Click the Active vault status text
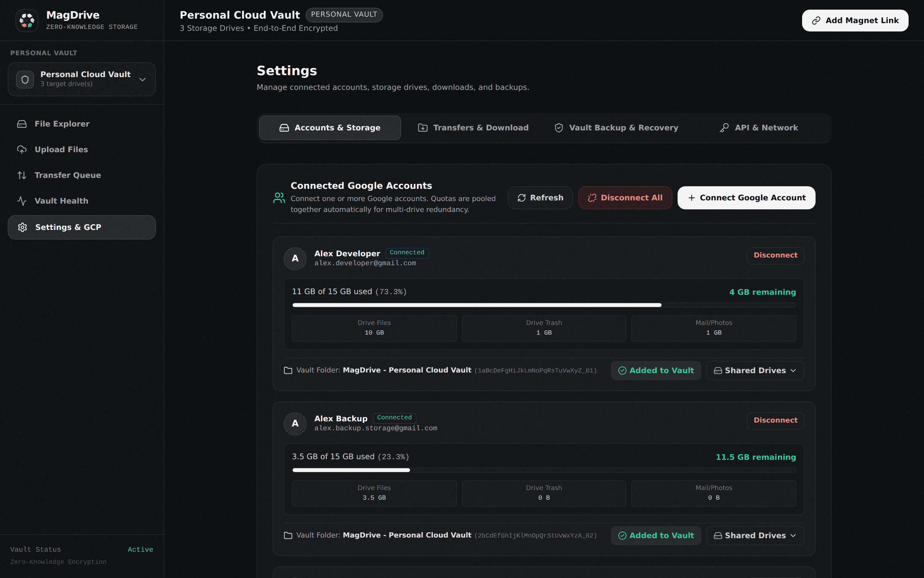The width and height of the screenshot is (924, 578). pyautogui.click(x=140, y=549)
